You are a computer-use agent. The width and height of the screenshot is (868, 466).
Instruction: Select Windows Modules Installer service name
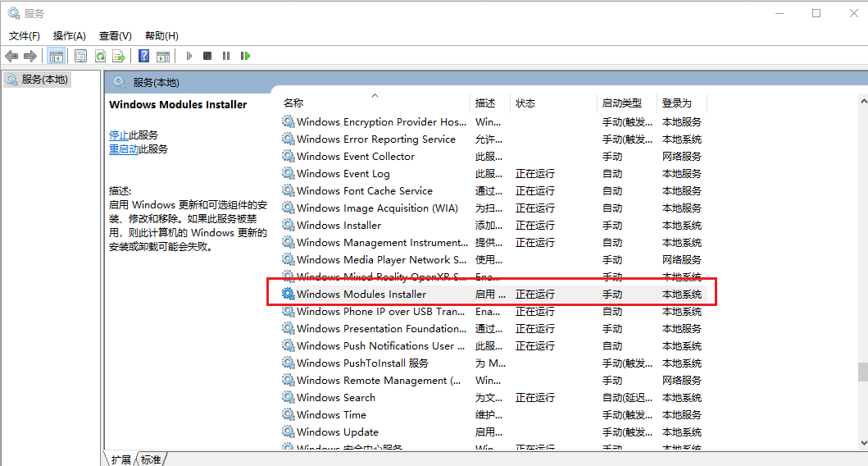tap(361, 294)
